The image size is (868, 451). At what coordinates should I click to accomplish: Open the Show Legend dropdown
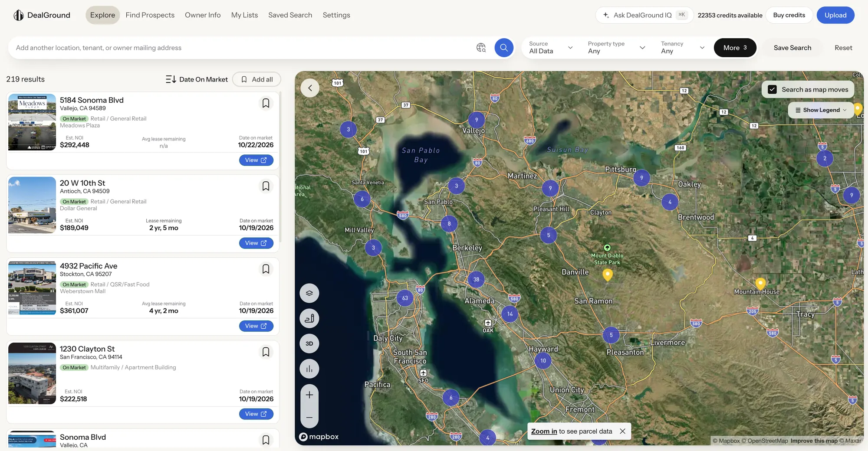(821, 110)
